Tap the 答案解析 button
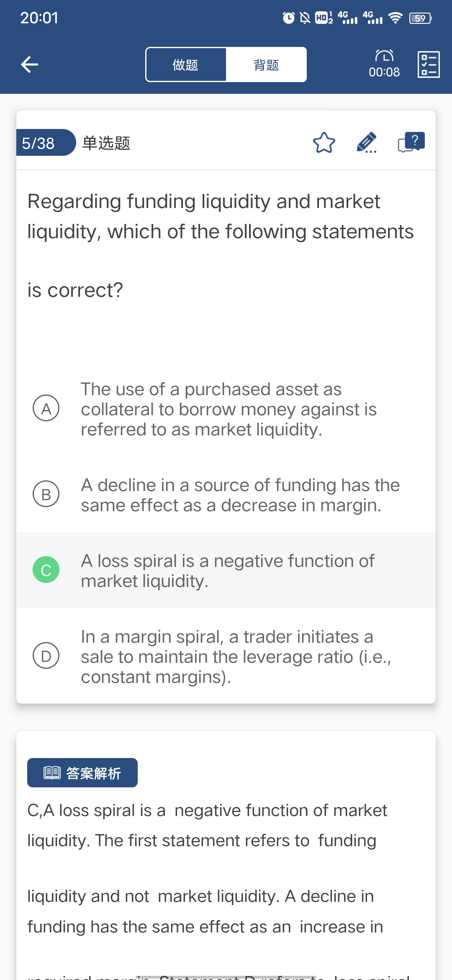The image size is (452, 980). pos(82,773)
